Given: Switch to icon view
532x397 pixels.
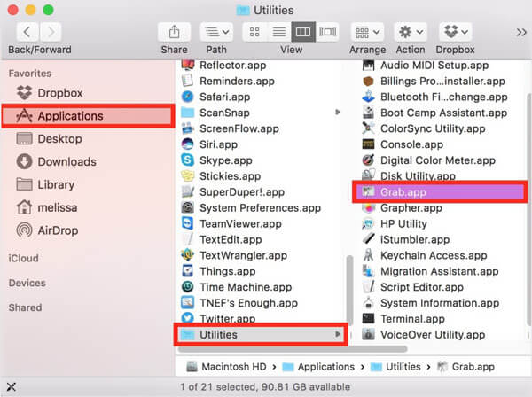Looking at the screenshot, I should tap(254, 32).
